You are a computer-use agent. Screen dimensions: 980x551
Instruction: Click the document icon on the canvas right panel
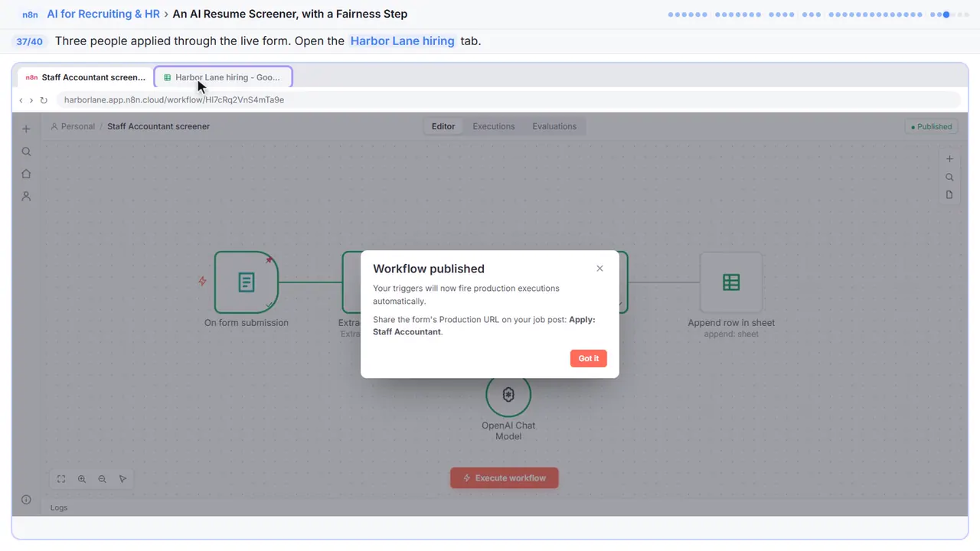click(x=949, y=194)
